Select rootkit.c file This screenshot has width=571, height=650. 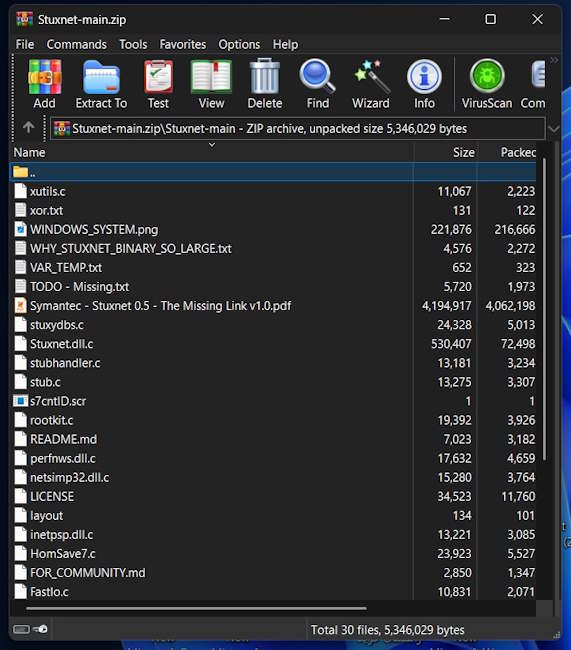(51, 420)
